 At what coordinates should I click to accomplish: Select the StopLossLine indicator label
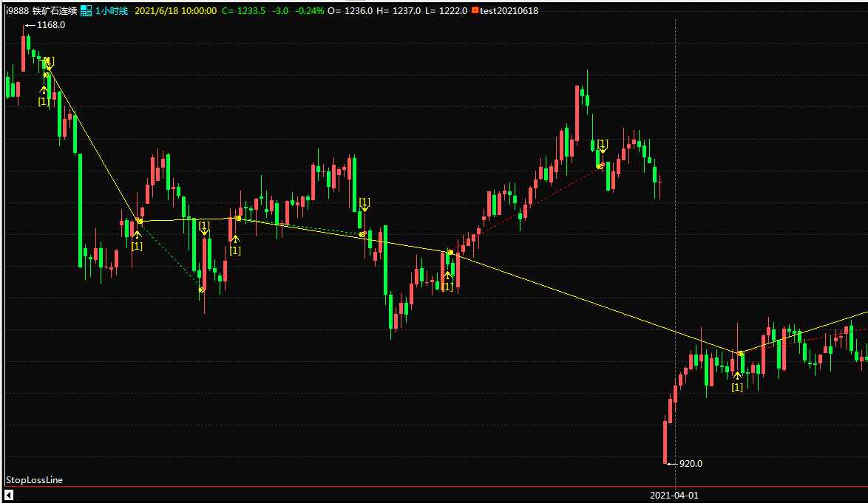tap(34, 480)
